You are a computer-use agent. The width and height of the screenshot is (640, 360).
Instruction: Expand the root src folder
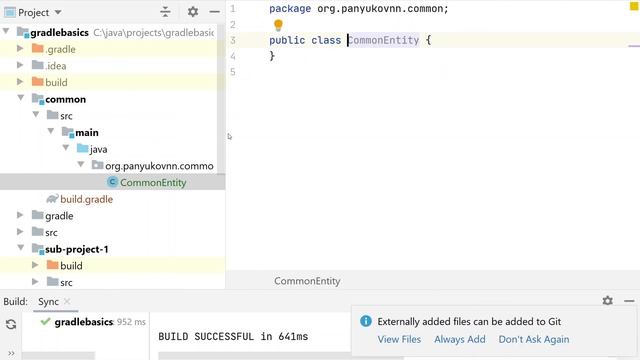point(20,232)
